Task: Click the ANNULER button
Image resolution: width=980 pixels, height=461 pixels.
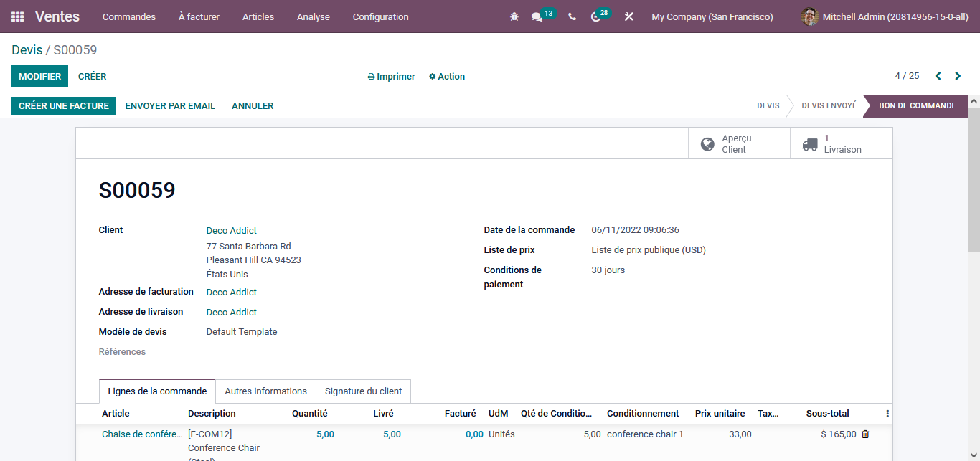Action: coord(253,106)
